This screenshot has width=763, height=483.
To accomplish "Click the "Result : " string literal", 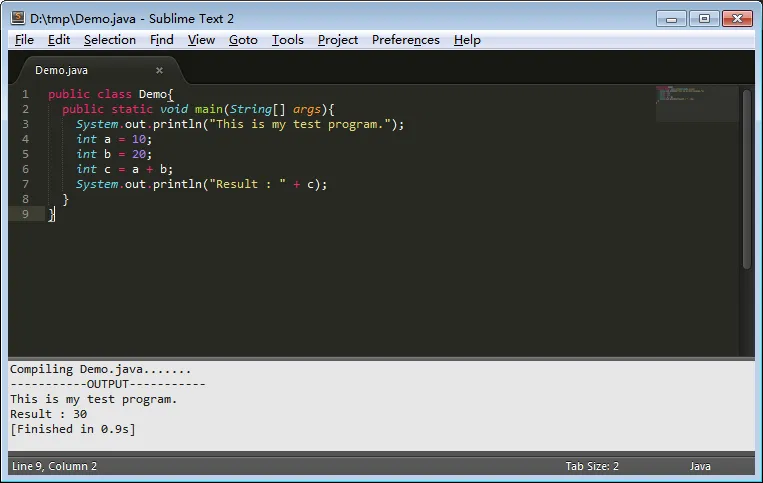I will click(248, 184).
